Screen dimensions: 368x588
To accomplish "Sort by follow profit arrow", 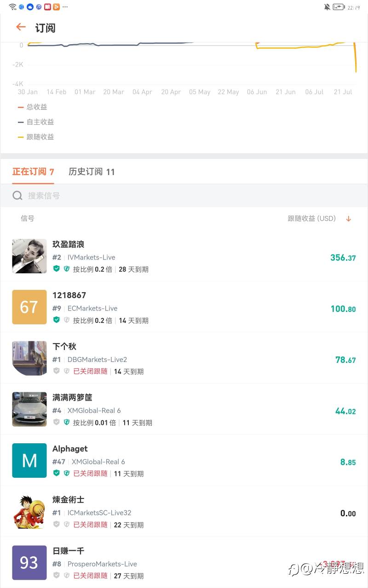I will tap(348, 219).
